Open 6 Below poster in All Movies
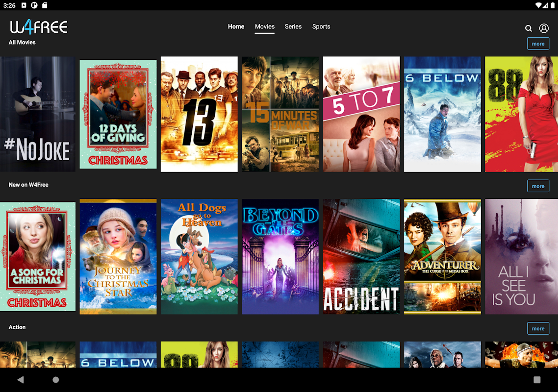The image size is (558, 392). pyautogui.click(x=442, y=114)
